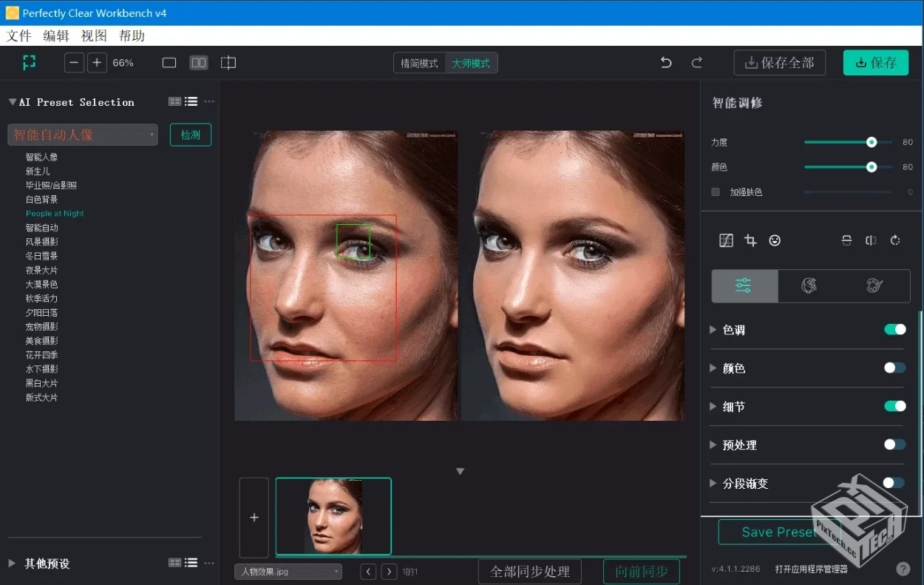The width and height of the screenshot is (924, 585).
Task: Expand the 细节 settings panel
Action: pyautogui.click(x=713, y=407)
